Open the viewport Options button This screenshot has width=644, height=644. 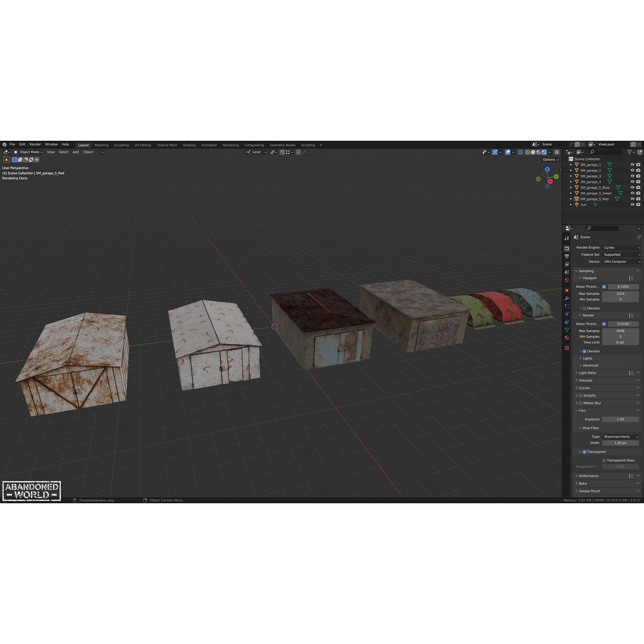coord(550,160)
